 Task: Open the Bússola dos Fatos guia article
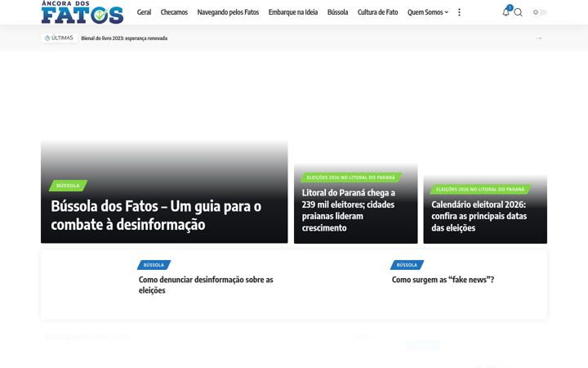tap(156, 215)
